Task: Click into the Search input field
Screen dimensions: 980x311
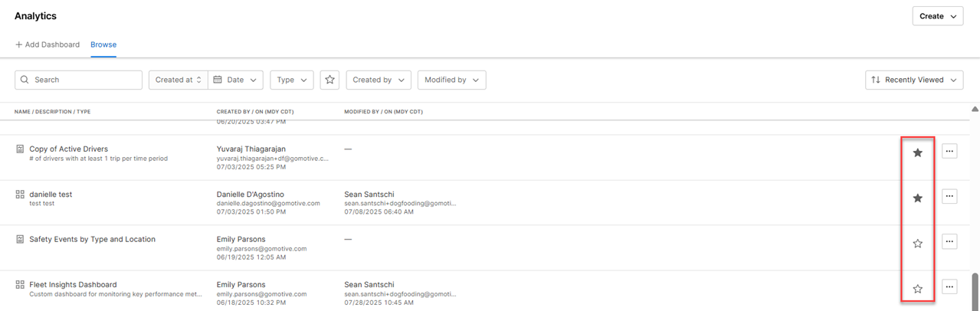Action: click(x=84, y=80)
